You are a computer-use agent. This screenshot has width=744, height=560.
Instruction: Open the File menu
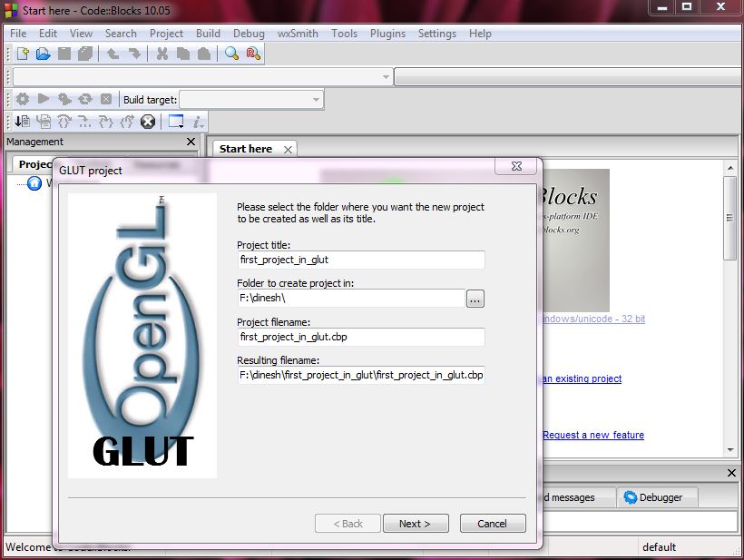(x=18, y=34)
